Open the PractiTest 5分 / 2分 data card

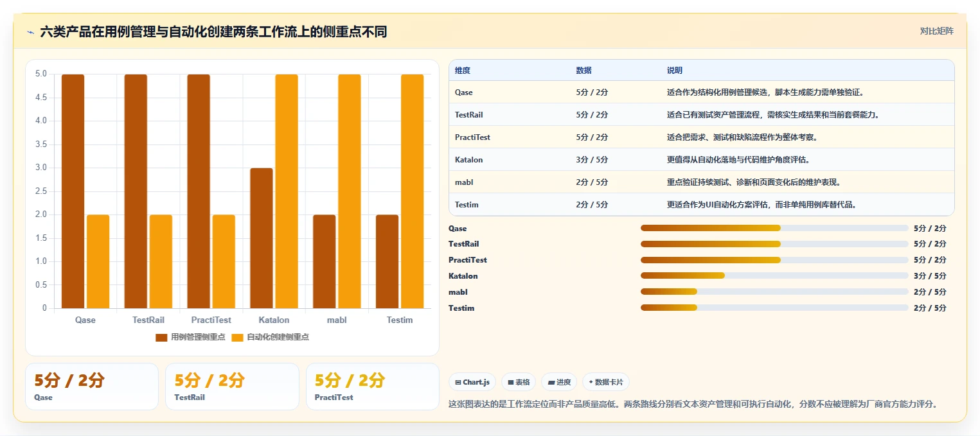click(x=373, y=387)
